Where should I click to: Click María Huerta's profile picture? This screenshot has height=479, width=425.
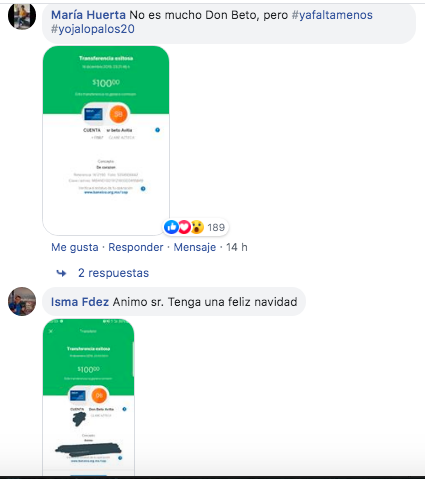click(x=22, y=16)
